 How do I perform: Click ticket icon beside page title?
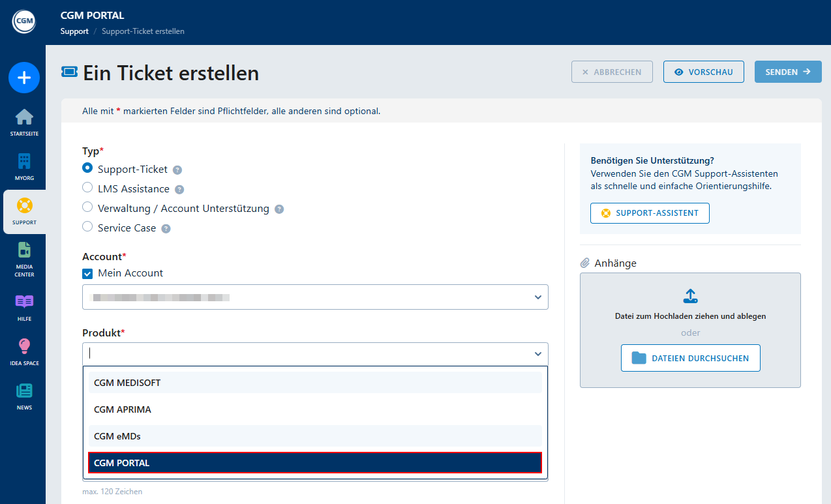coord(69,72)
